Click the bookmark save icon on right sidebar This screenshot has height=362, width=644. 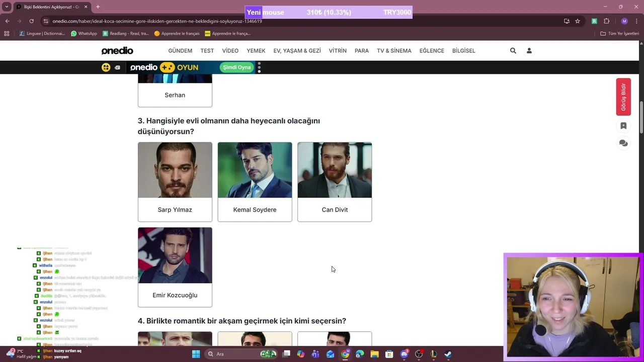click(623, 126)
